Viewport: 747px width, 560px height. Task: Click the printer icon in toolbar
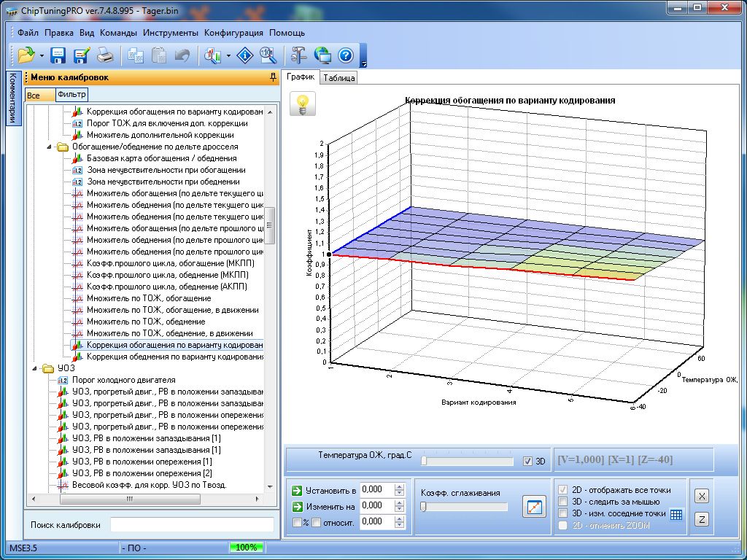(x=105, y=55)
